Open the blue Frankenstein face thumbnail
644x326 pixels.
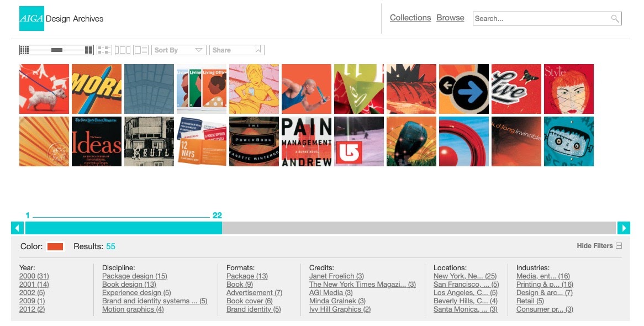tap(569, 141)
